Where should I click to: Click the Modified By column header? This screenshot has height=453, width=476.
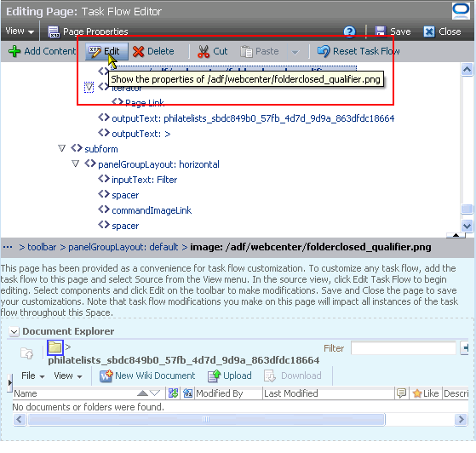(228, 393)
